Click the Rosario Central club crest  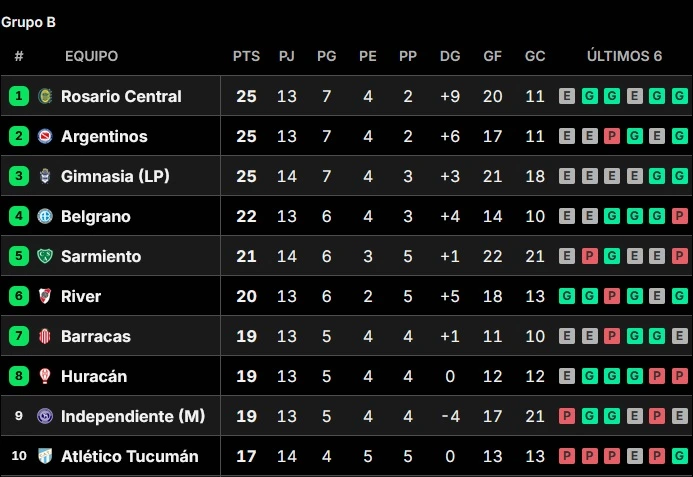(x=45, y=96)
